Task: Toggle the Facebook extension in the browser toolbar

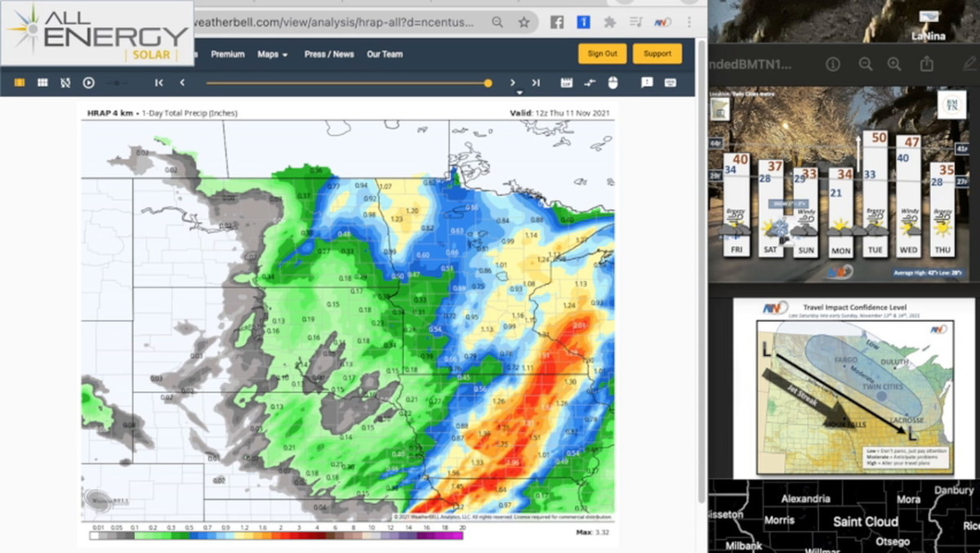Action: [x=557, y=22]
